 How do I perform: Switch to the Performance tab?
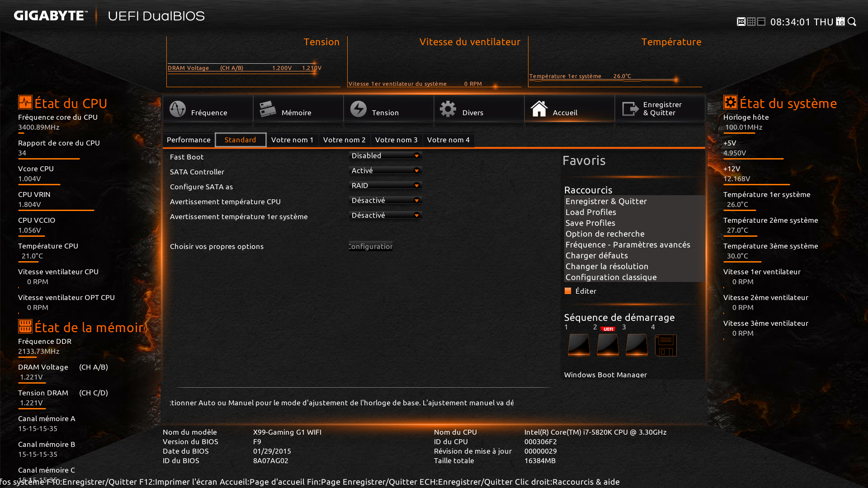tap(189, 140)
